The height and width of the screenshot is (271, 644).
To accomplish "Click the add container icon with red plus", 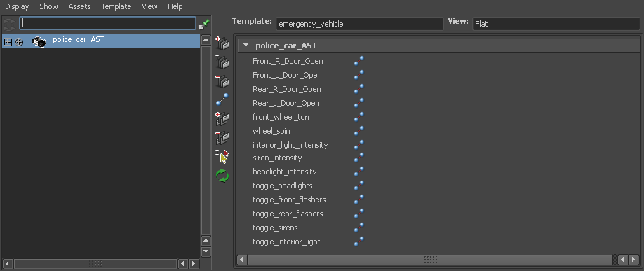I will point(222,43).
